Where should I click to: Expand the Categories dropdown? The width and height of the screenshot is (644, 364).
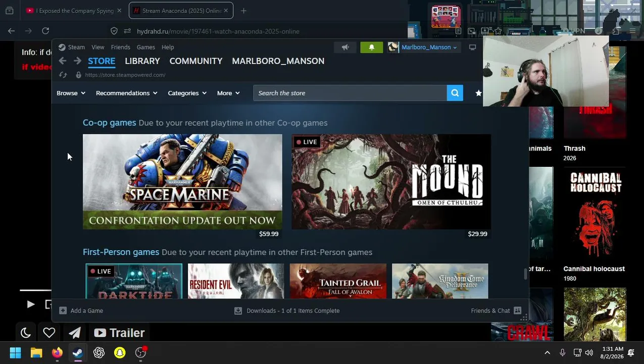click(187, 93)
